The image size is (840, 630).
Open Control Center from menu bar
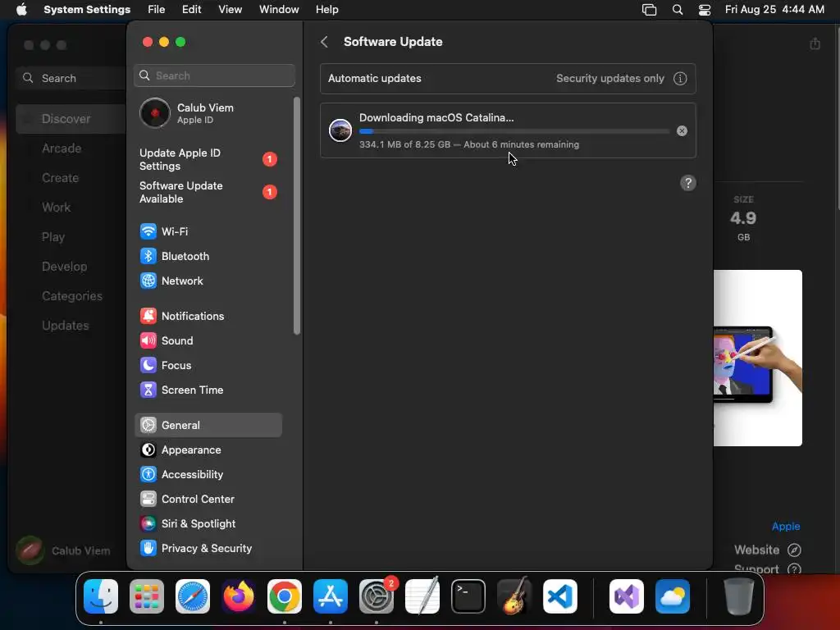(x=705, y=10)
